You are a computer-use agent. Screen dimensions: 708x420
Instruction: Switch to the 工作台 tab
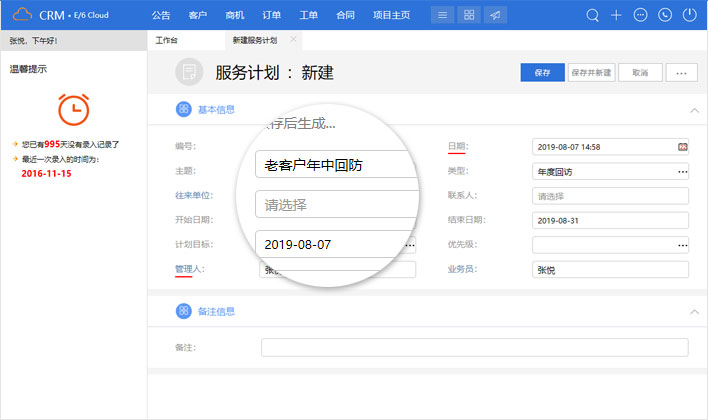(165, 40)
